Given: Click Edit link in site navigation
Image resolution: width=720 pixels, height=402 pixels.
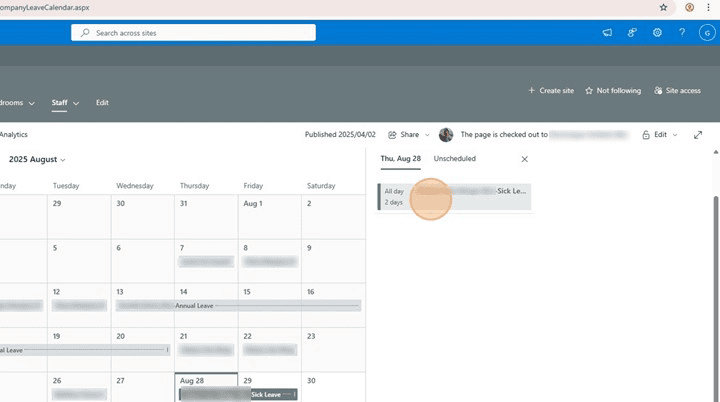Looking at the screenshot, I should pos(102,103).
